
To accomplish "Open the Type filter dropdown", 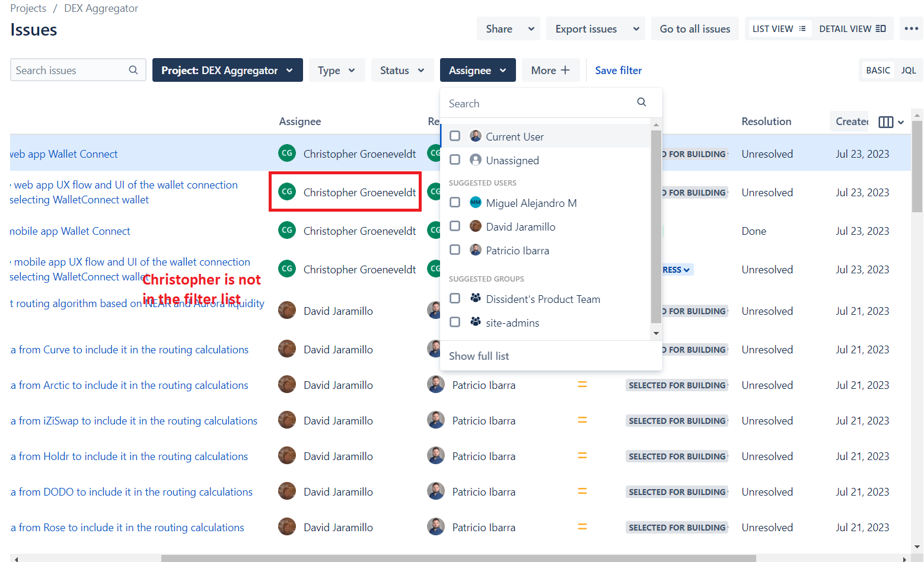I will point(337,69).
